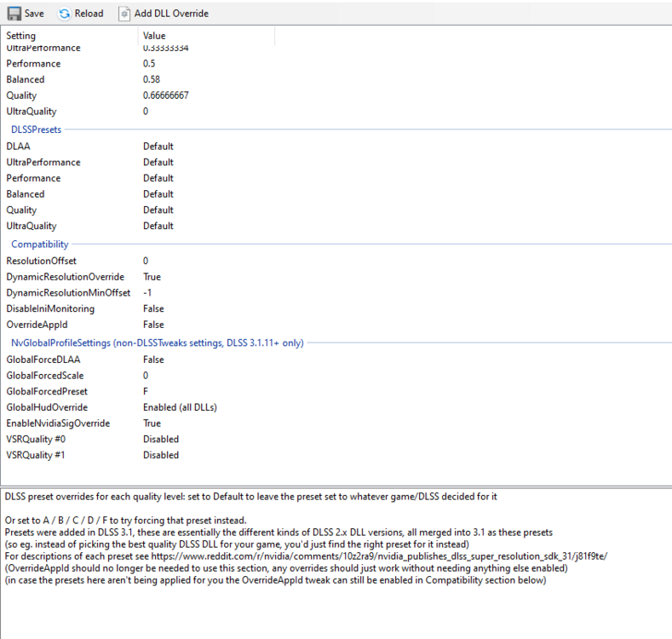
Task: Open VSRQuality #1 Disabled value
Action: point(161,455)
